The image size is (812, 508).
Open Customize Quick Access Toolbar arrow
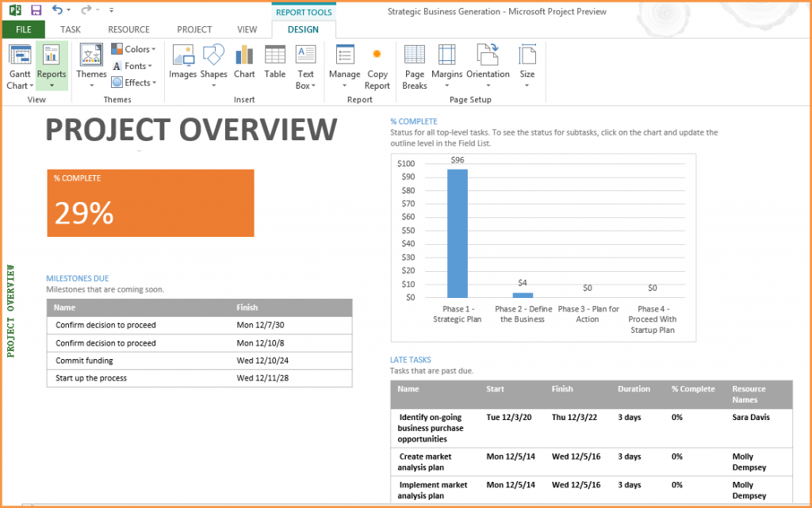(x=111, y=10)
